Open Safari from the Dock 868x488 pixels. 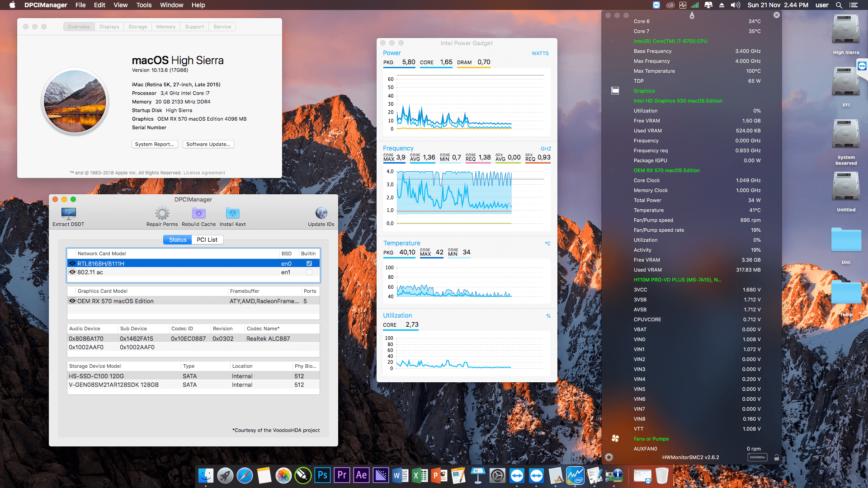tap(245, 475)
